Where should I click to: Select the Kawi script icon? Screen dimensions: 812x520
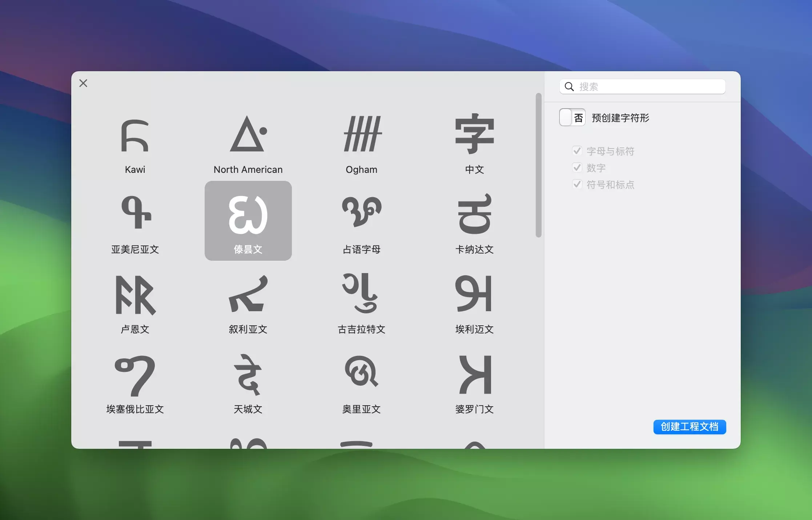point(135,135)
